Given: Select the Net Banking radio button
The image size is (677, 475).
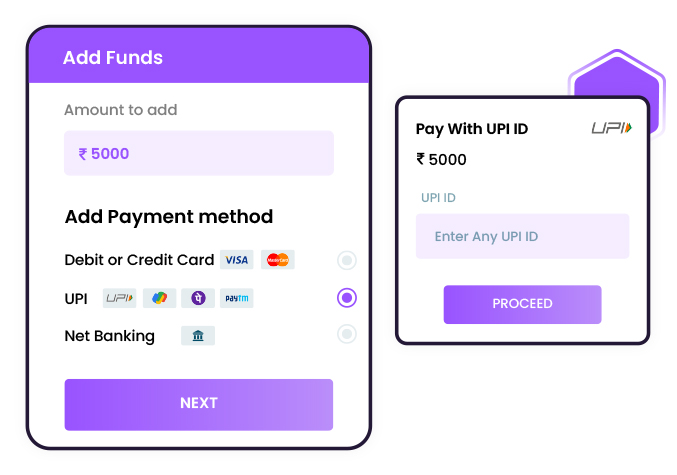Looking at the screenshot, I should click(347, 334).
